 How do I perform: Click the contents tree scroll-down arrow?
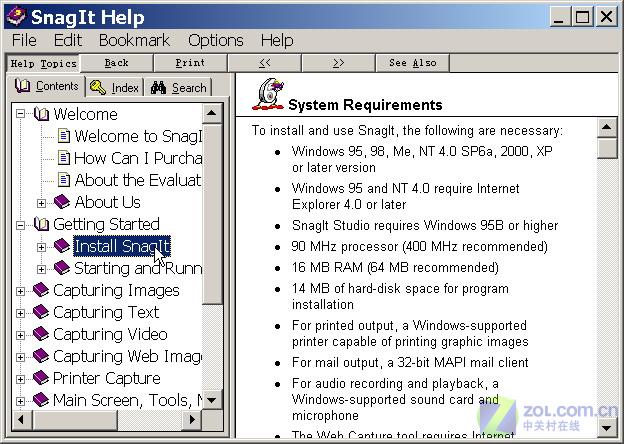coord(212,400)
